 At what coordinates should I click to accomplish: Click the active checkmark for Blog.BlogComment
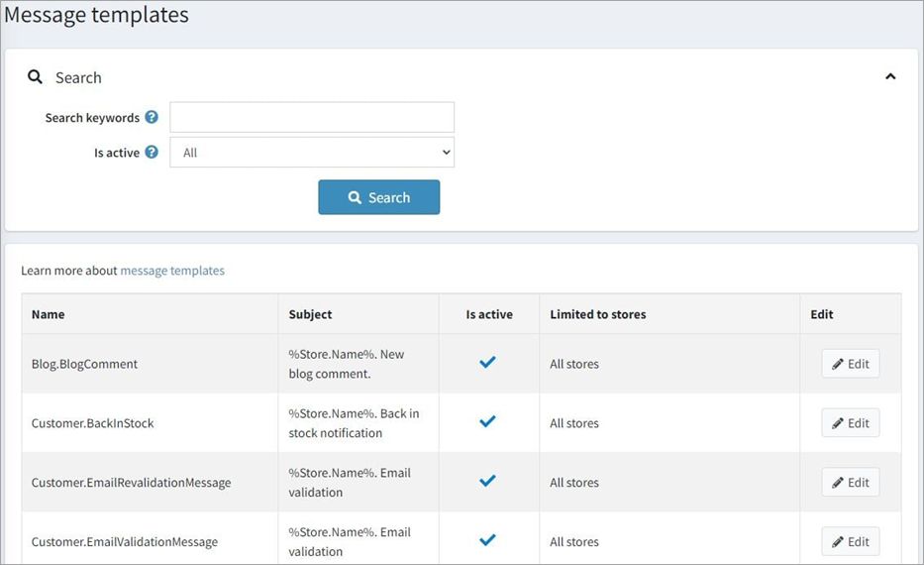487,363
